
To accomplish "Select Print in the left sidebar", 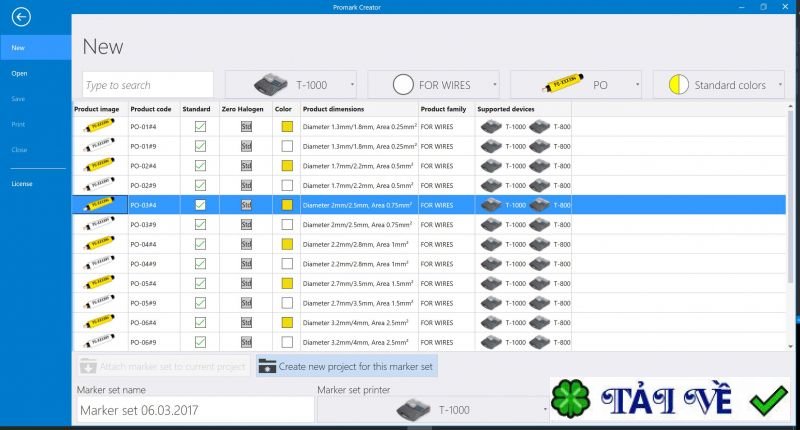I will tap(36, 124).
